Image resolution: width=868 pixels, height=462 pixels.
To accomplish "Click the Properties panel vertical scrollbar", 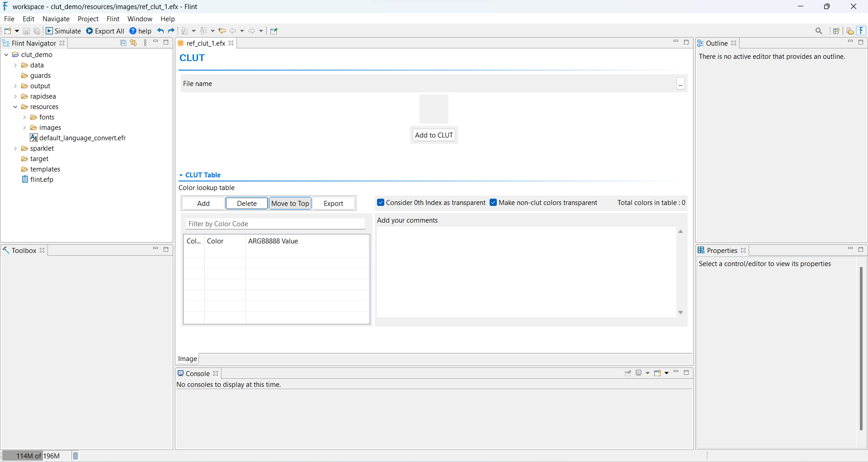I will click(x=861, y=348).
